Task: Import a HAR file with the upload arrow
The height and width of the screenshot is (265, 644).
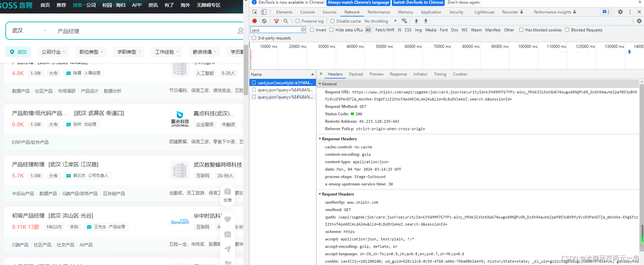Action: (416, 21)
